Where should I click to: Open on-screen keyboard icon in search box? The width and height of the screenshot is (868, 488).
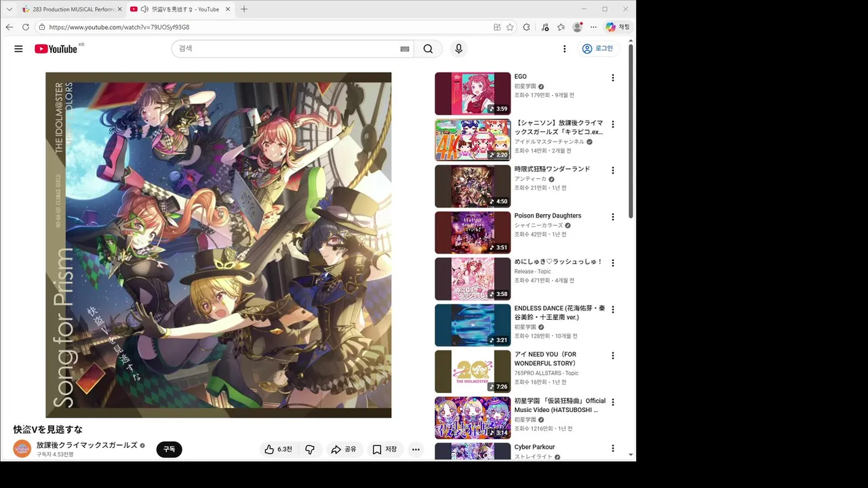(x=405, y=49)
